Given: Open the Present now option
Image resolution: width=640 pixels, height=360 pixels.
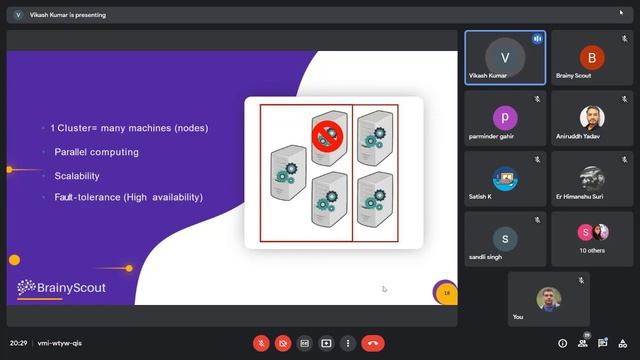Looking at the screenshot, I should (x=326, y=343).
